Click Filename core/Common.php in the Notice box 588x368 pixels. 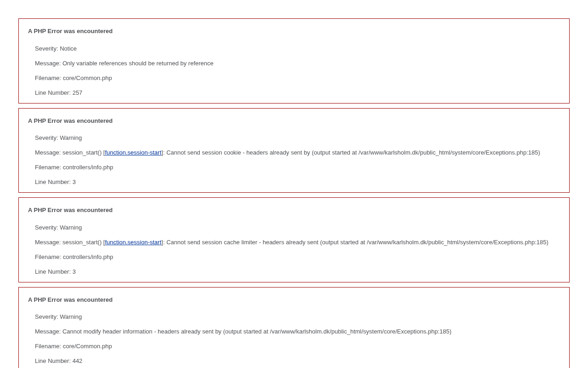(x=73, y=78)
